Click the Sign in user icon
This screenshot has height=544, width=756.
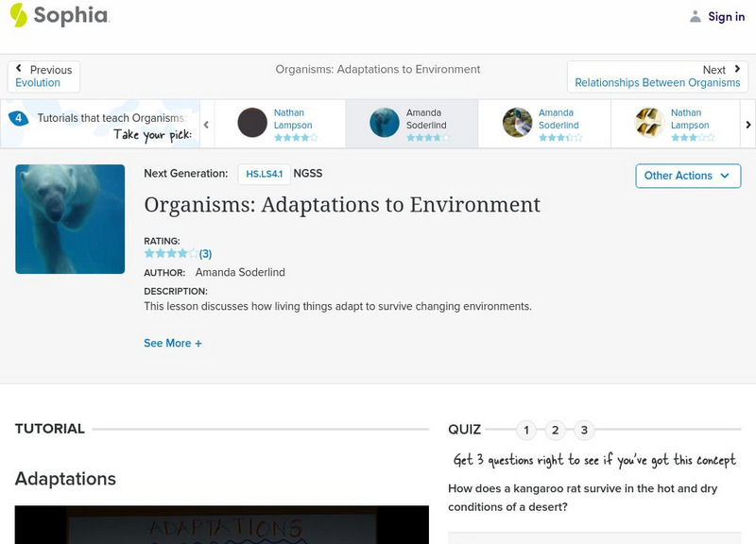point(696,16)
